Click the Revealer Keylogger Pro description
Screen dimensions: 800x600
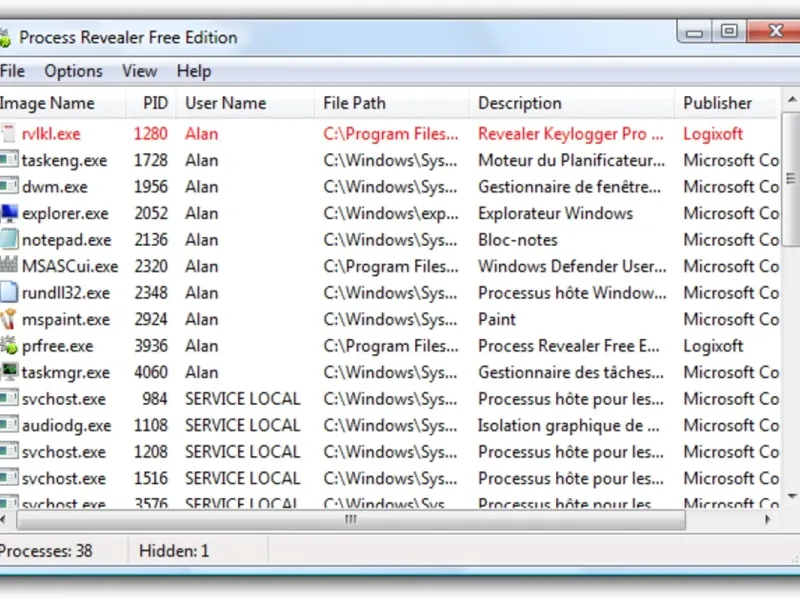[570, 134]
